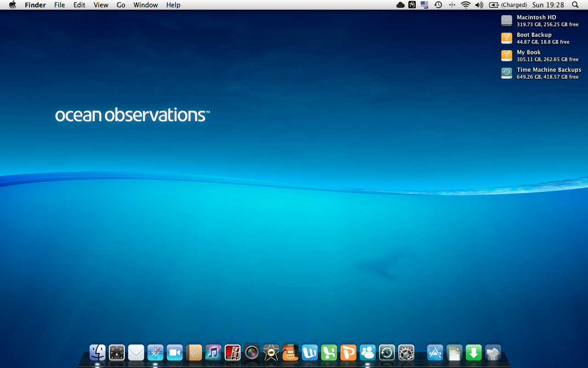This screenshot has height=368, width=588.
Task: Click "319.73 GB, 256.25 GB free" text
Action: (x=548, y=25)
